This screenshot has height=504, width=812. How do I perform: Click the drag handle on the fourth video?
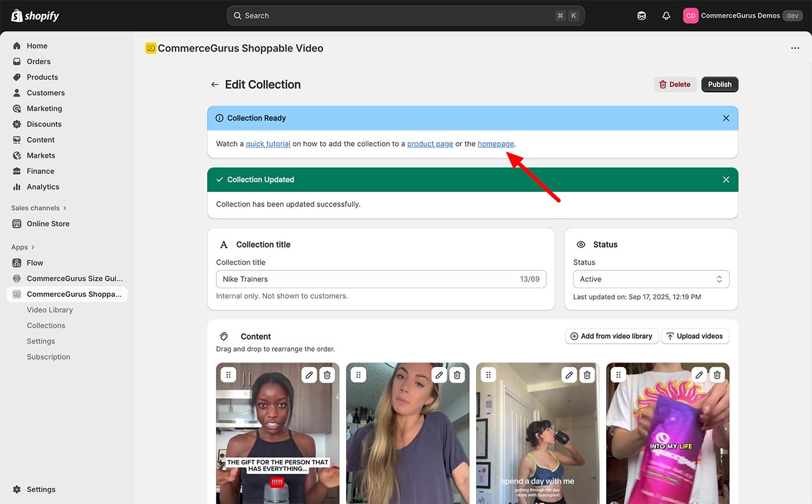pos(618,375)
